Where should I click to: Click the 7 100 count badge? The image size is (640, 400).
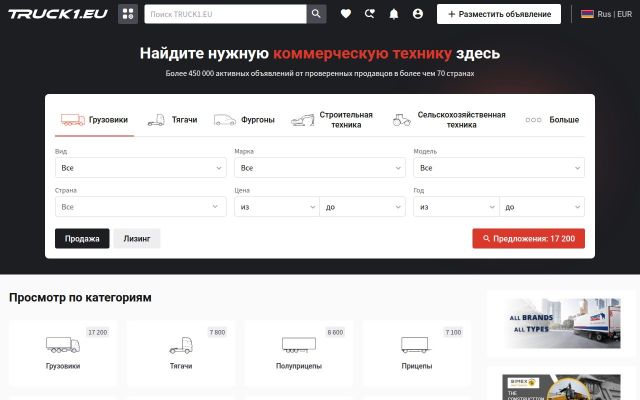coord(453,332)
